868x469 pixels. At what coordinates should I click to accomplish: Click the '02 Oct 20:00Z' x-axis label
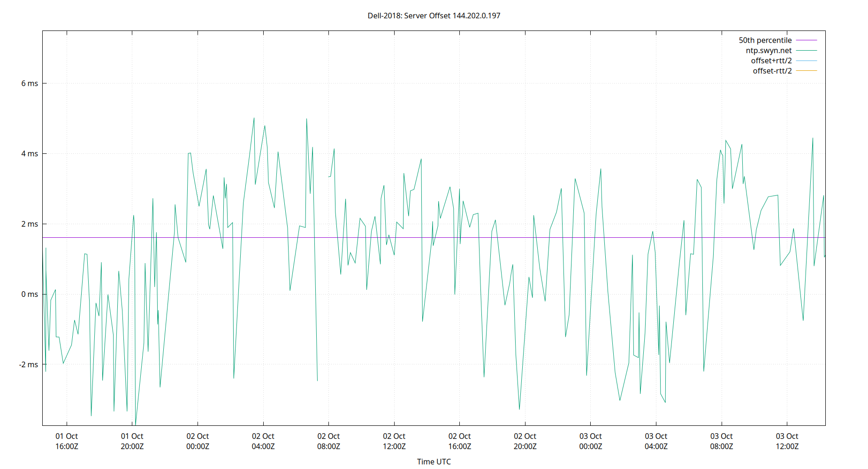click(525, 441)
